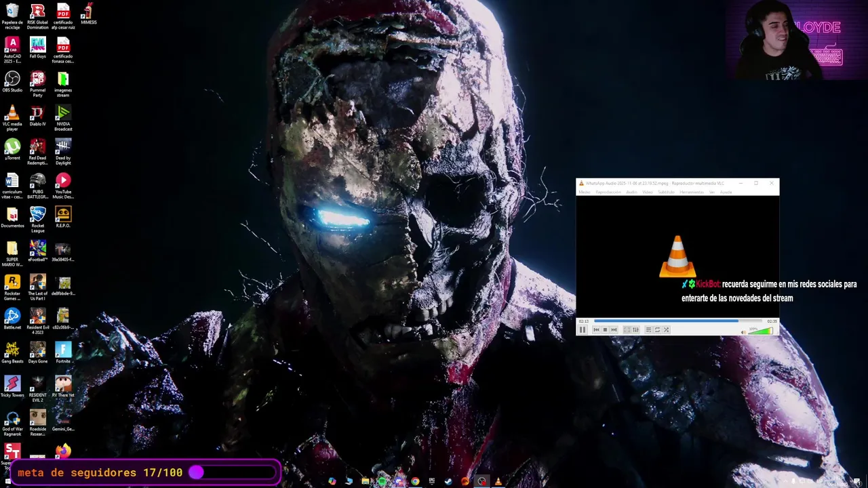Click the VLC cone on the taskbar
Viewport: 868px width, 488px height.
pos(498,481)
